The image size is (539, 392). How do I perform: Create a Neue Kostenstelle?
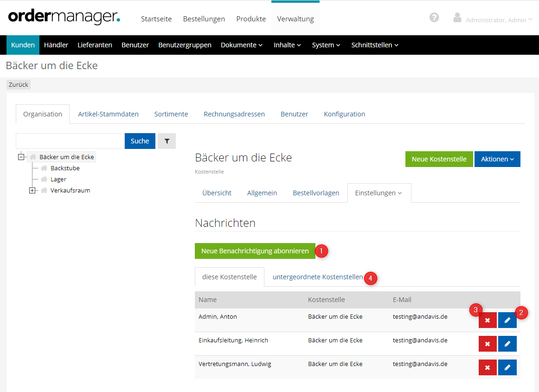click(x=439, y=159)
